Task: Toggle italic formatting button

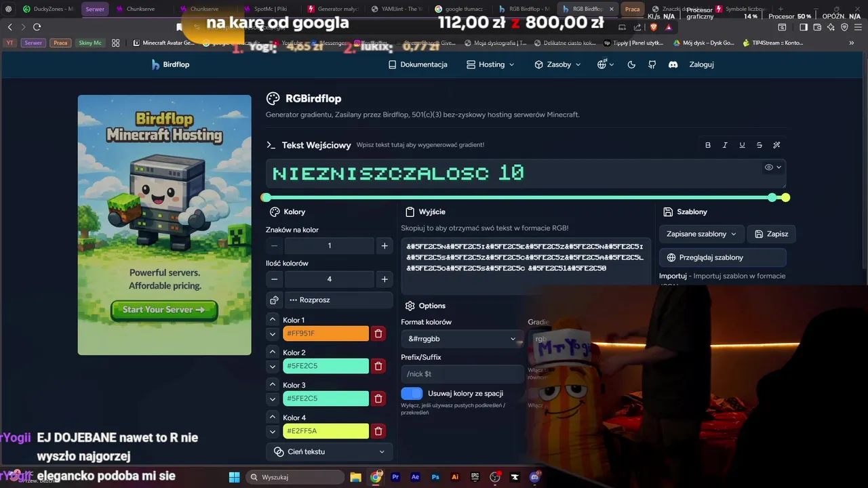Action: pyautogui.click(x=725, y=145)
